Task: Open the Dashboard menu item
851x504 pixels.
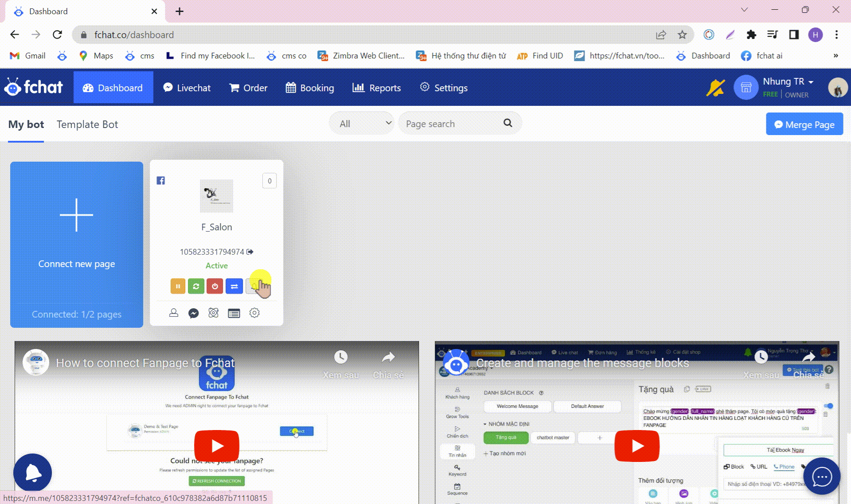Action: click(113, 88)
